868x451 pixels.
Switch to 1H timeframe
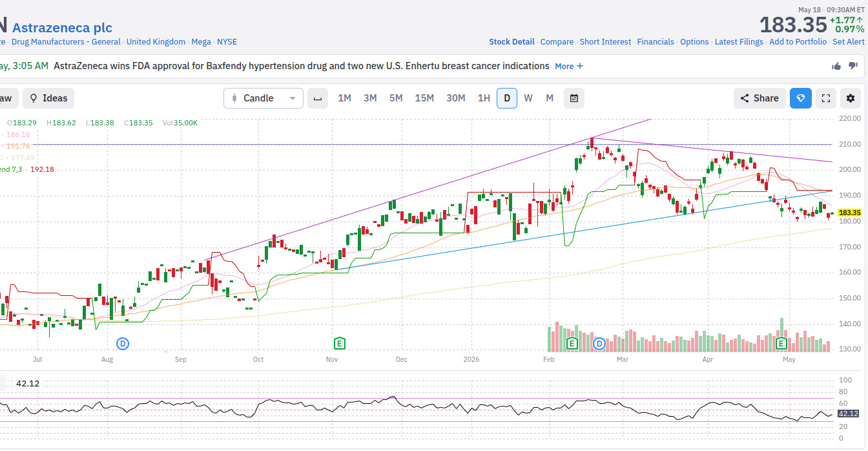(x=484, y=98)
